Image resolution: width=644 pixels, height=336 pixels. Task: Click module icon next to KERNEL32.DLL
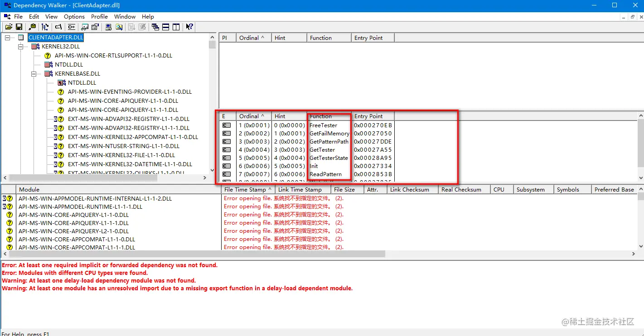(x=35, y=46)
